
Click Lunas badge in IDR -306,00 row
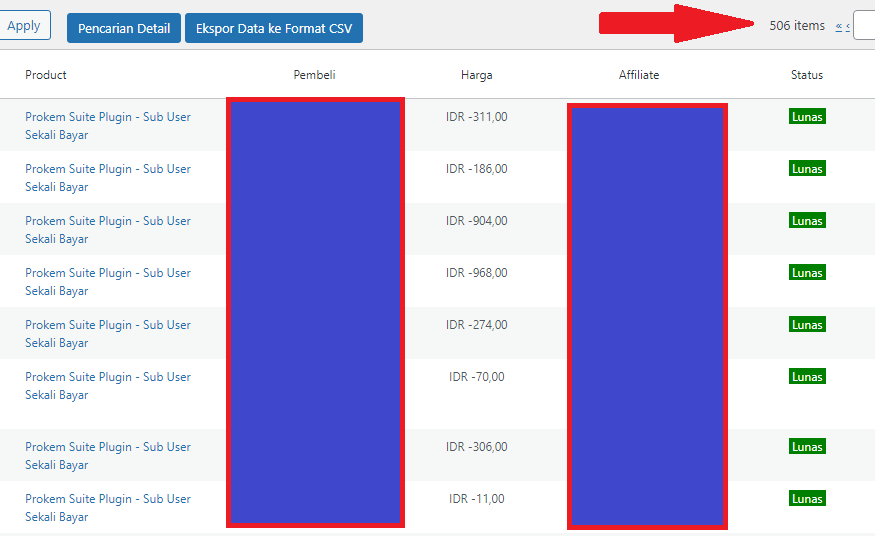pyautogui.click(x=807, y=447)
